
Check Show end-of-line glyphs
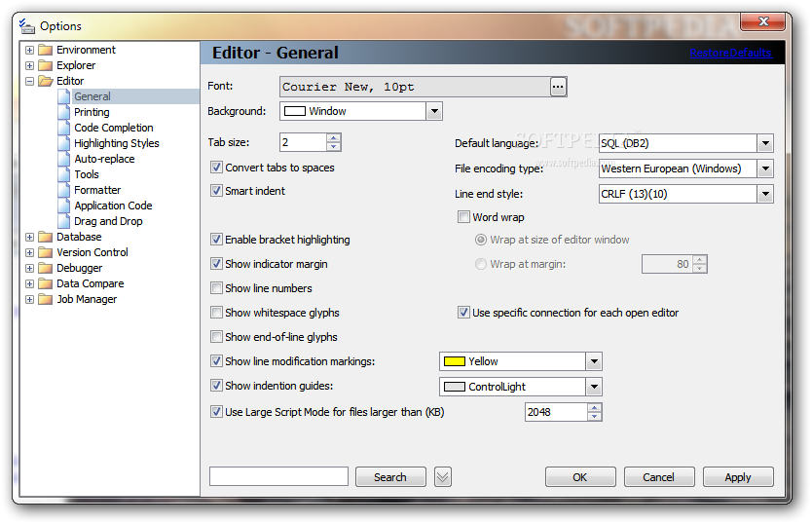(x=216, y=337)
